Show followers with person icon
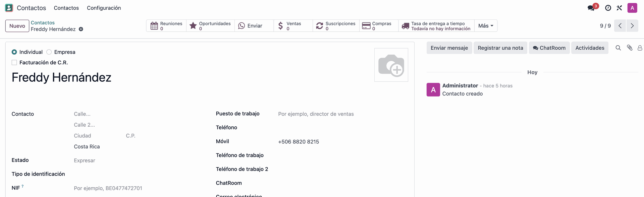Image resolution: width=644 pixels, height=197 pixels. click(x=640, y=48)
